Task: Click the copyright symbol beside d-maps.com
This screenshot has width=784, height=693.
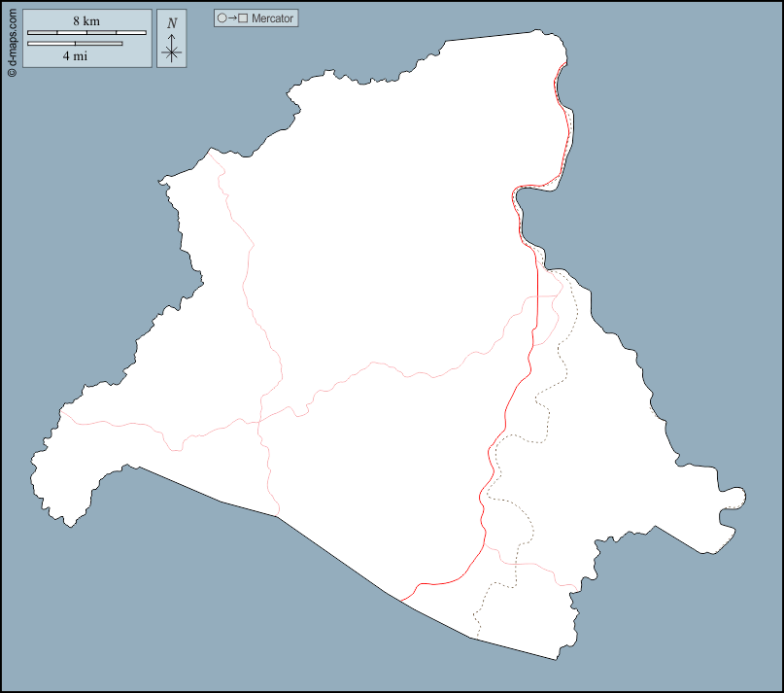Action: (x=12, y=71)
